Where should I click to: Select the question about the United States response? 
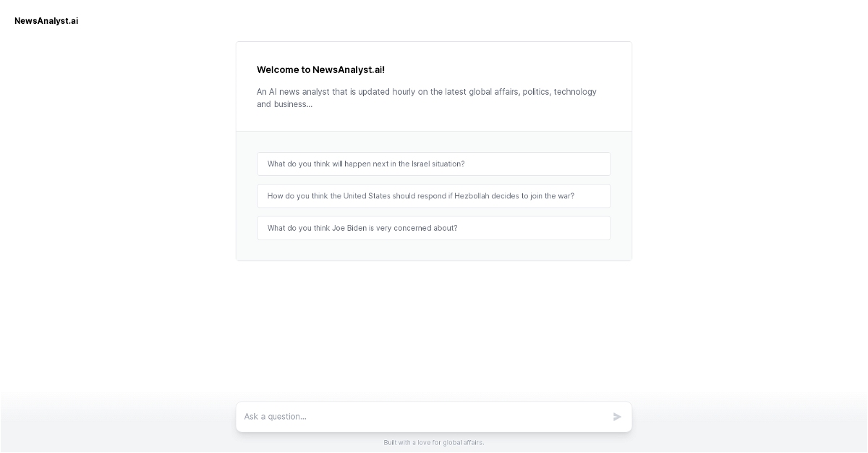(x=420, y=196)
